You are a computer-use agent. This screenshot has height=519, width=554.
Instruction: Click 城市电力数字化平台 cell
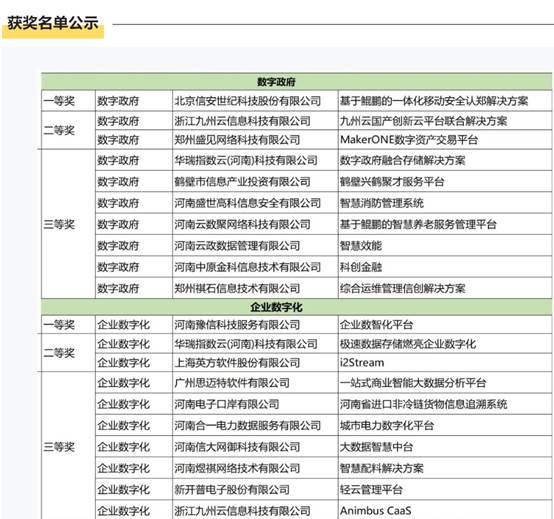445,425
